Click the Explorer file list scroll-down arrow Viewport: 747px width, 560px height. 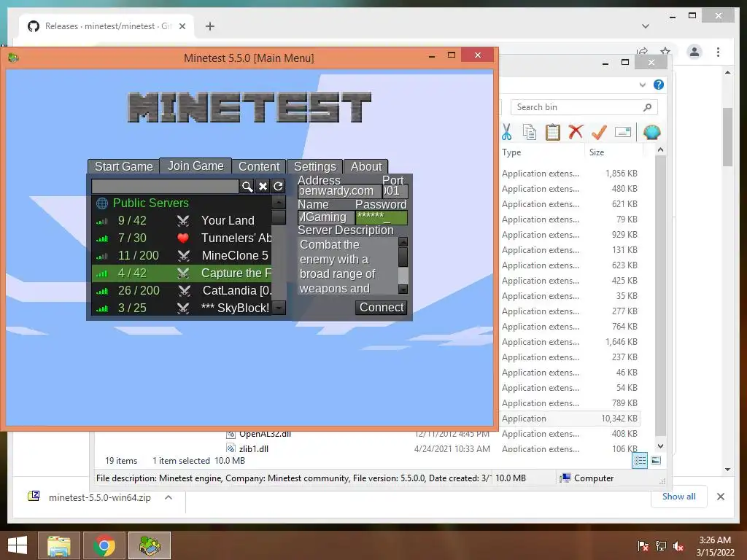[660, 446]
